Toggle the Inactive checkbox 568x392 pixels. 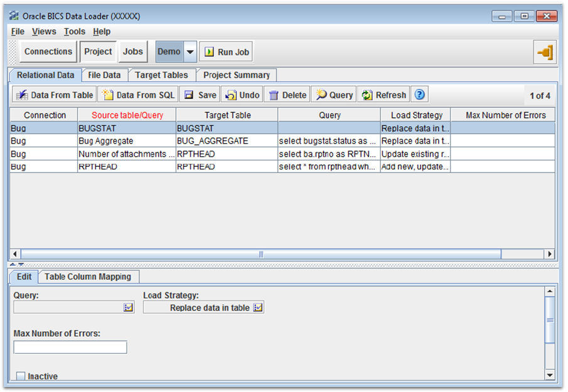tap(21, 376)
